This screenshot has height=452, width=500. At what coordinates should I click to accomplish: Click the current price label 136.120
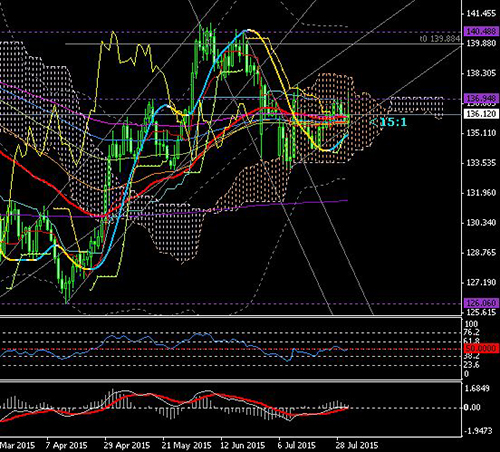(x=481, y=114)
